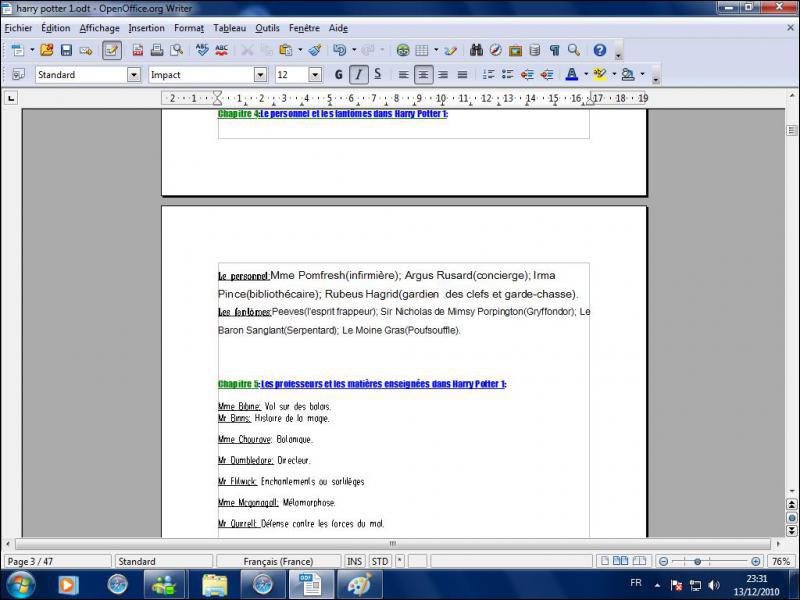
Task: Toggle AutoSpellcheck
Action: (221, 50)
